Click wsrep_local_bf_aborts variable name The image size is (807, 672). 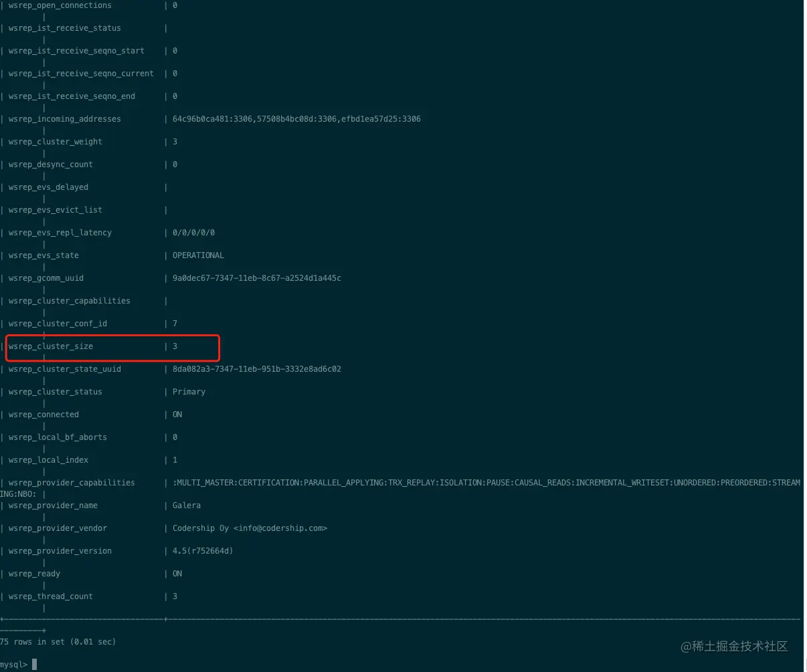(58, 437)
